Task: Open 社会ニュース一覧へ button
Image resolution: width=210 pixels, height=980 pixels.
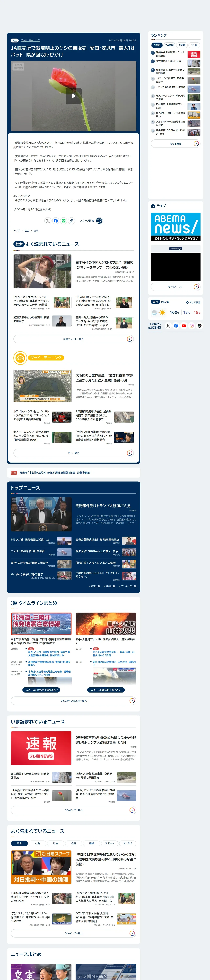Action: [74, 339]
